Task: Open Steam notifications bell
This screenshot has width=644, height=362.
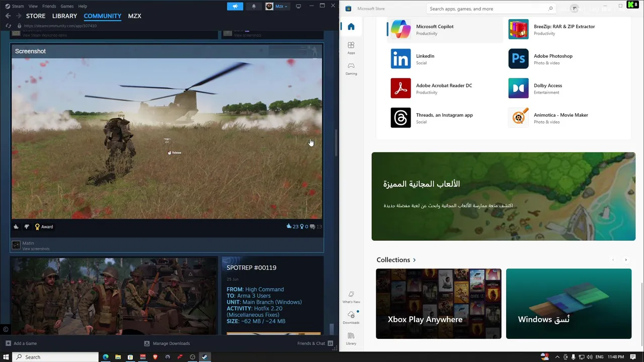Action: 254,6
